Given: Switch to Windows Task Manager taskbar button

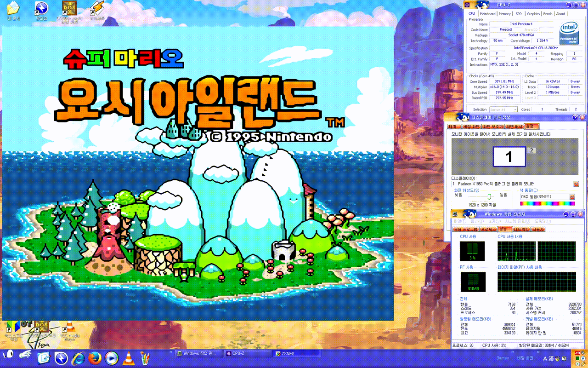Looking at the screenshot, I should click(199, 353).
